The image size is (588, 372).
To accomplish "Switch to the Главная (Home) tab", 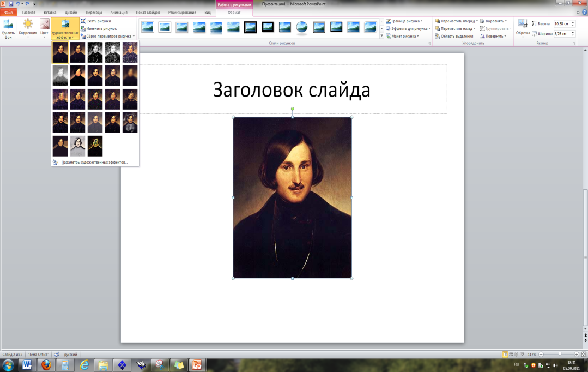I will click(28, 13).
